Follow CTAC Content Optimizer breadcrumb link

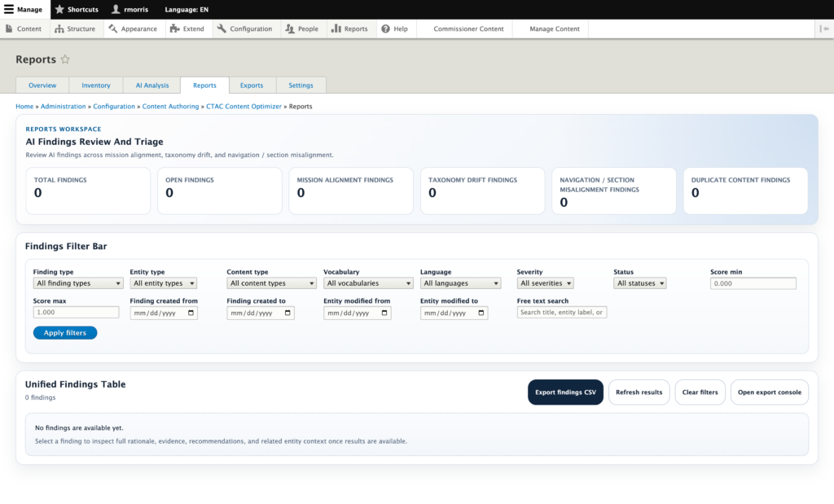click(x=244, y=107)
